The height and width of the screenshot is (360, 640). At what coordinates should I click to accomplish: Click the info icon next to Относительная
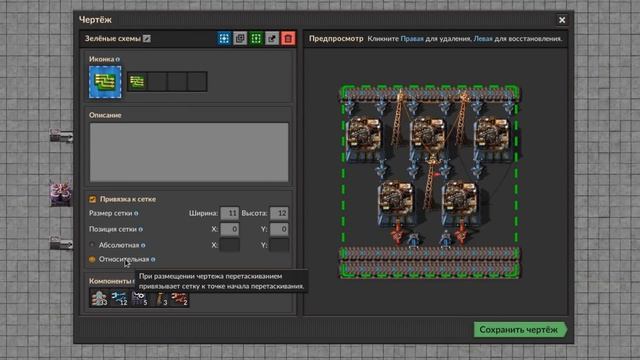[x=153, y=259]
